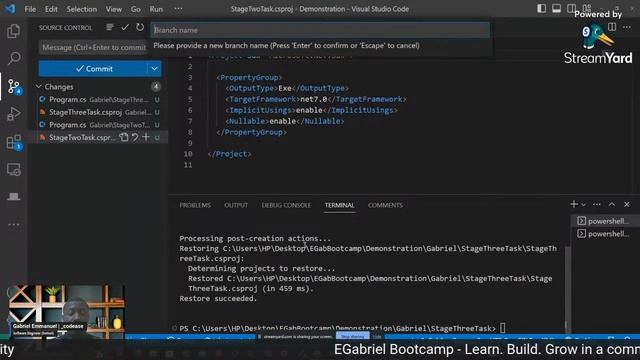
Task: Create a new terminal with the plus icon
Action: pos(574,204)
